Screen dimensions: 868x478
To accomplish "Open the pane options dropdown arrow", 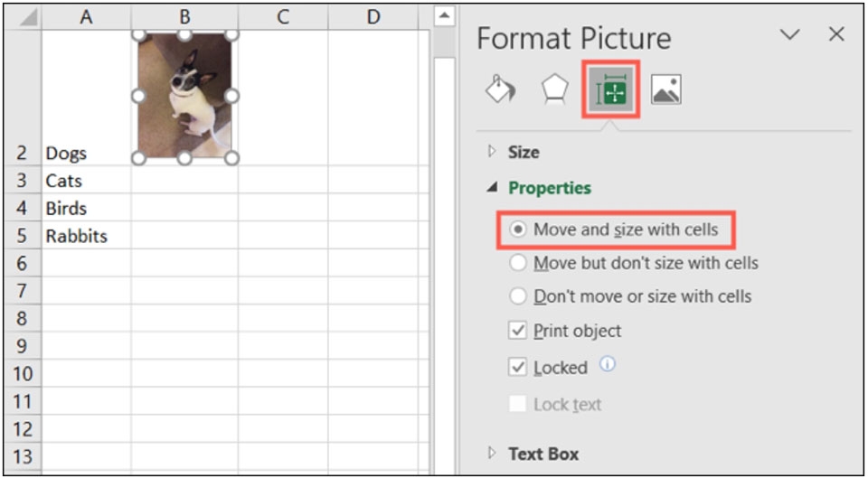I will click(790, 34).
